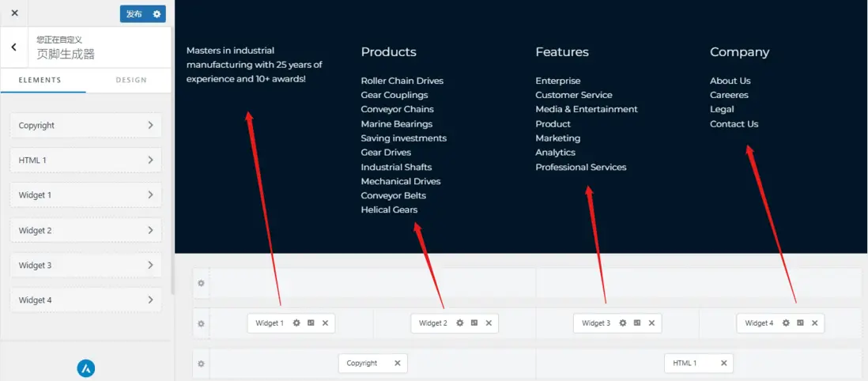Open bottom footer row settings gear
Image resolution: width=868 pixels, height=381 pixels.
[201, 364]
